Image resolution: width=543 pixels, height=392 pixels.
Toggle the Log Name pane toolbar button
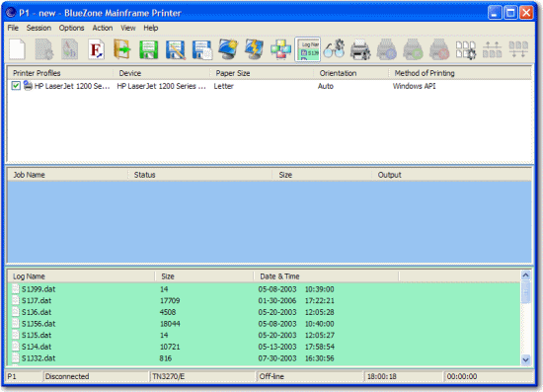click(307, 49)
